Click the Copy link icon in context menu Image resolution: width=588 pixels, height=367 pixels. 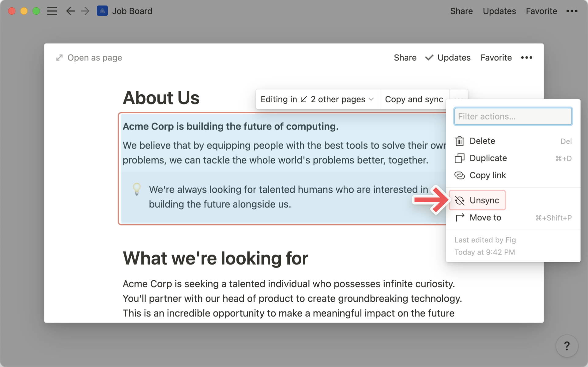[460, 175]
